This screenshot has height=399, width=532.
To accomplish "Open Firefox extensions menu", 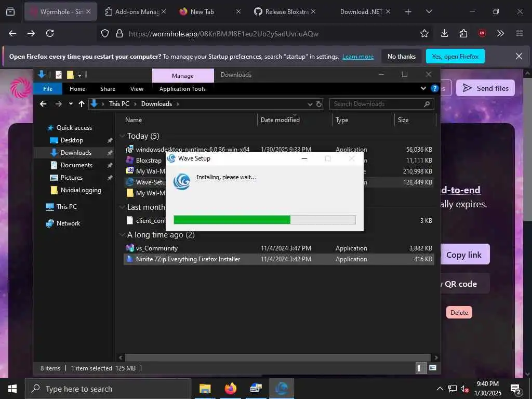I will [x=463, y=33].
